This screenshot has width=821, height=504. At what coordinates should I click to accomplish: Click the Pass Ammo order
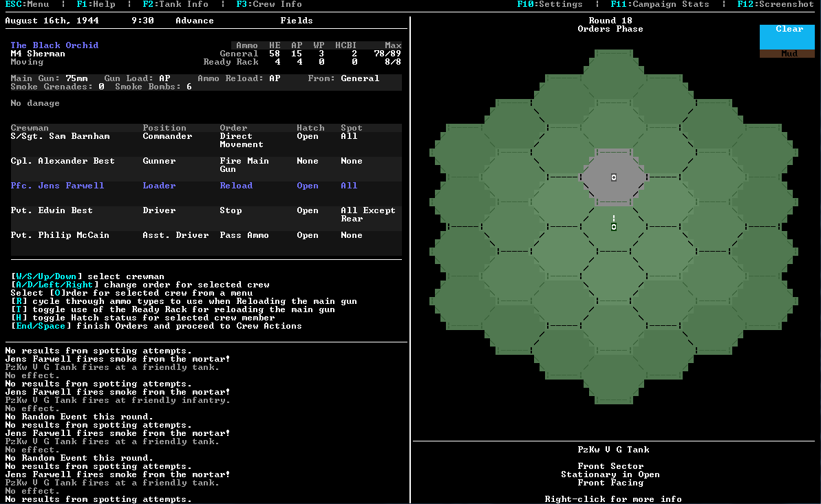pos(244,235)
